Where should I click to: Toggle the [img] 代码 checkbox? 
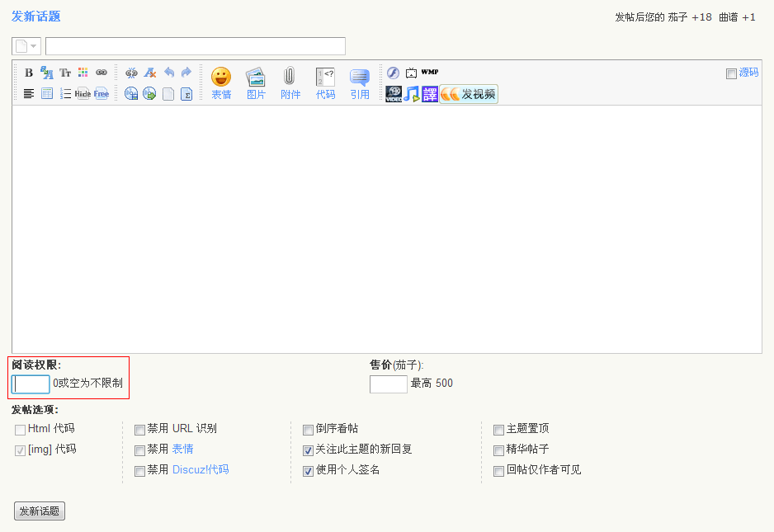coord(21,450)
